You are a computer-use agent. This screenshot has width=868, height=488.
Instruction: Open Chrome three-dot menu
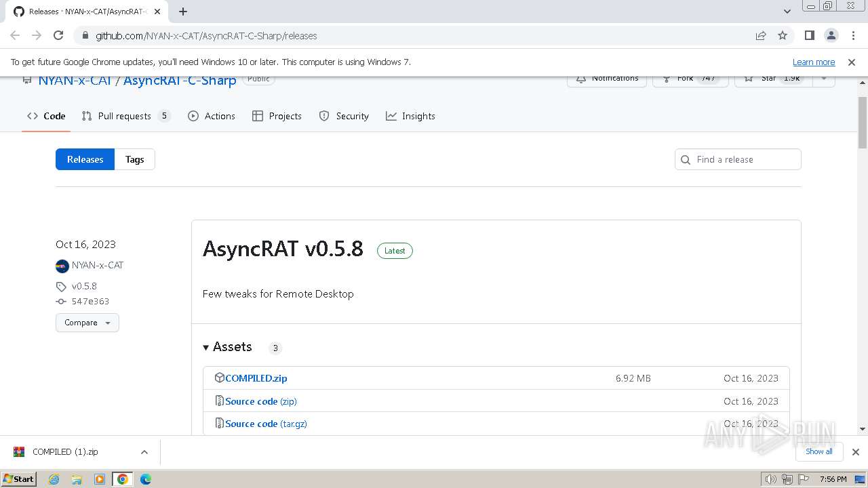point(852,35)
